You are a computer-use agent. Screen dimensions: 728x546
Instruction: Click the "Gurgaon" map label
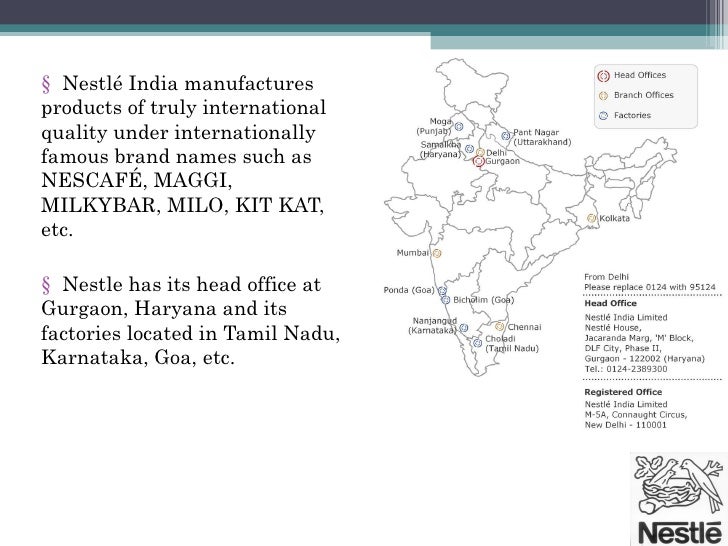[x=502, y=161]
